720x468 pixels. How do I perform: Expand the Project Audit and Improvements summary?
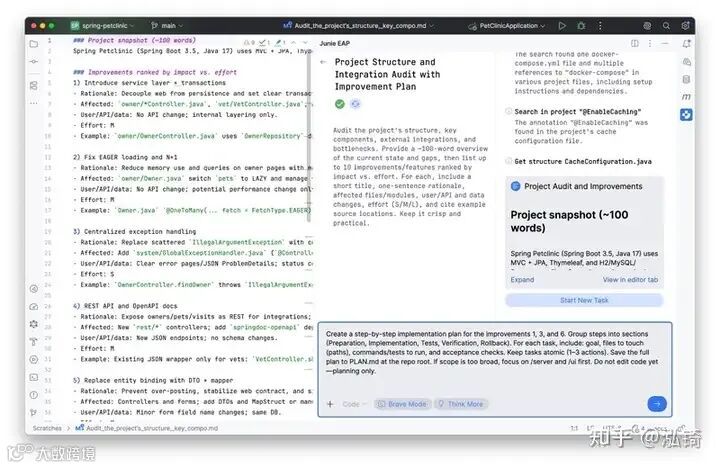(x=522, y=280)
